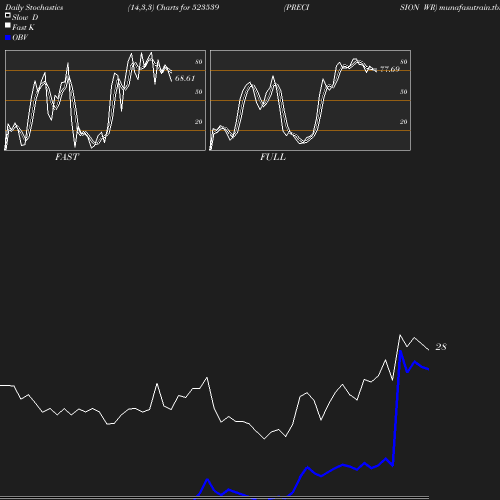Click the white price line's latest point
Screen dimensions: 500x500
point(428,350)
